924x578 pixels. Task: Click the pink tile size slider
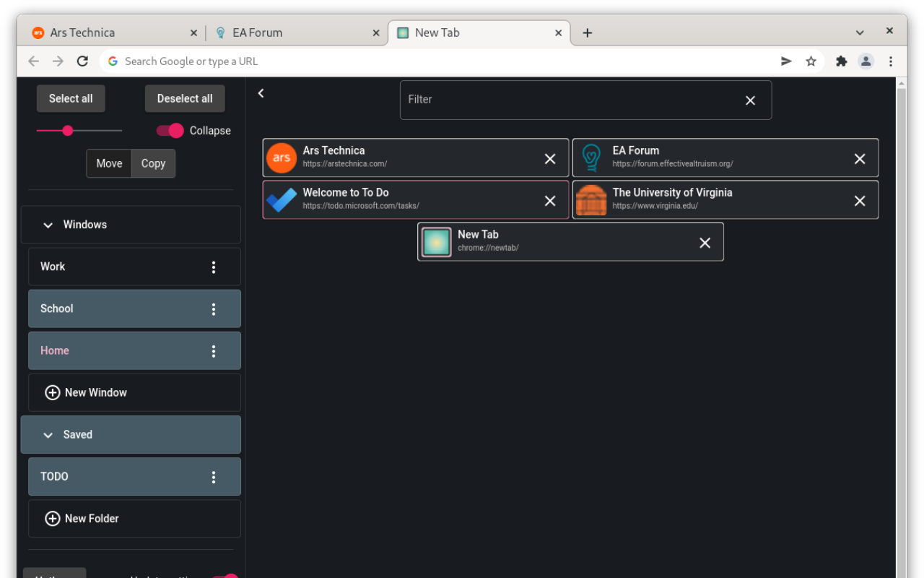(79, 131)
